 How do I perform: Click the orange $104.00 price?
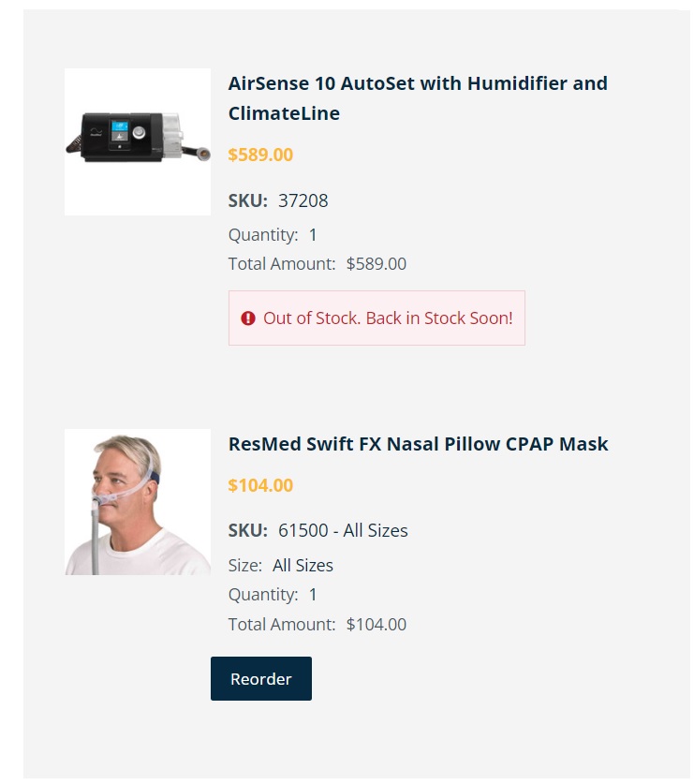260,485
